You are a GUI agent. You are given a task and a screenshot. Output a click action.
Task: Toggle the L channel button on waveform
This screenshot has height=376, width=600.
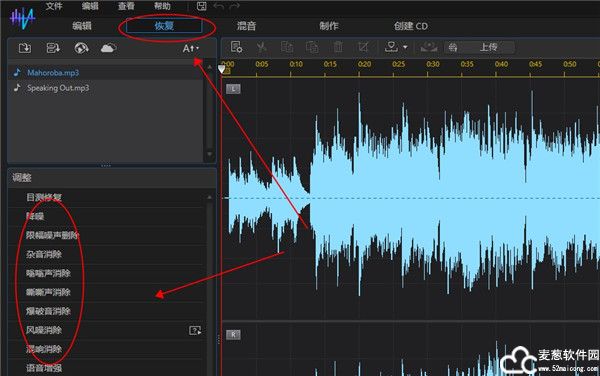(x=233, y=89)
